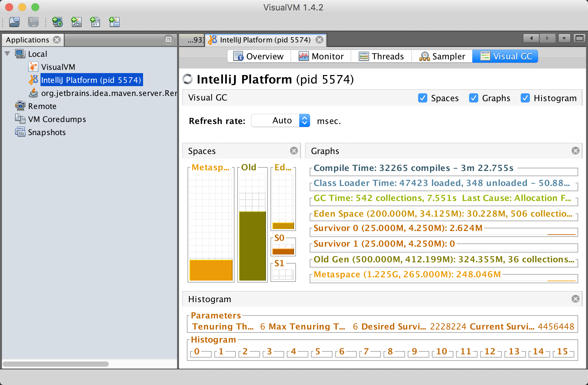This screenshot has height=385, width=588.
Task: Click the Load snapshot toolbar icon
Action: (14, 22)
